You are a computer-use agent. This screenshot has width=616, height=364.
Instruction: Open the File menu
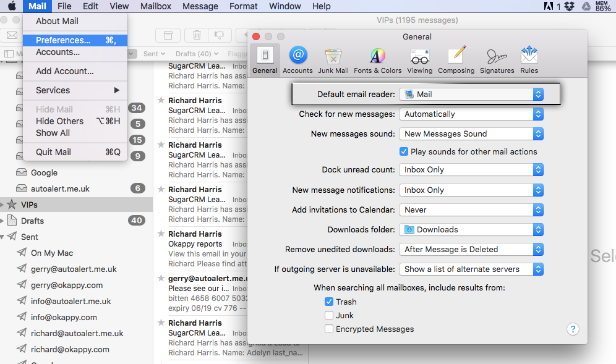[64, 6]
